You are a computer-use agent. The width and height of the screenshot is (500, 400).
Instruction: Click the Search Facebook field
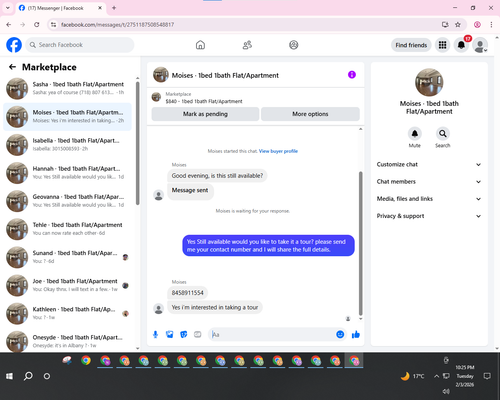click(80, 45)
